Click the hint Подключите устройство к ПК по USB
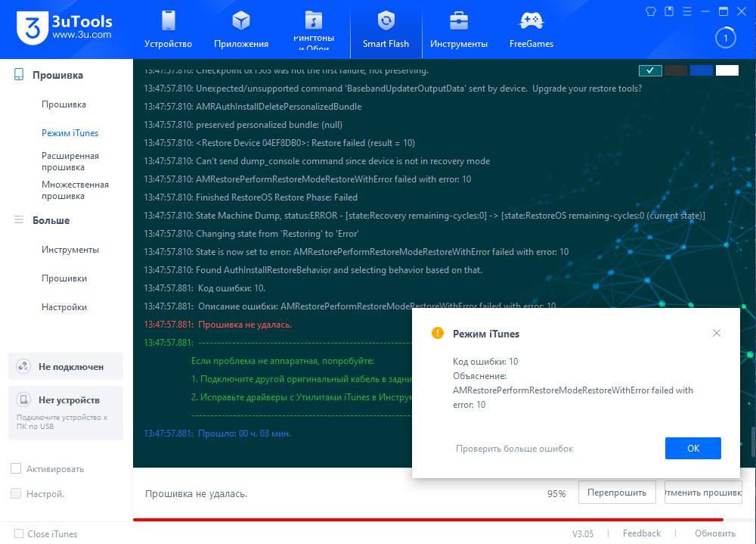The width and height of the screenshot is (756, 544). click(62, 422)
